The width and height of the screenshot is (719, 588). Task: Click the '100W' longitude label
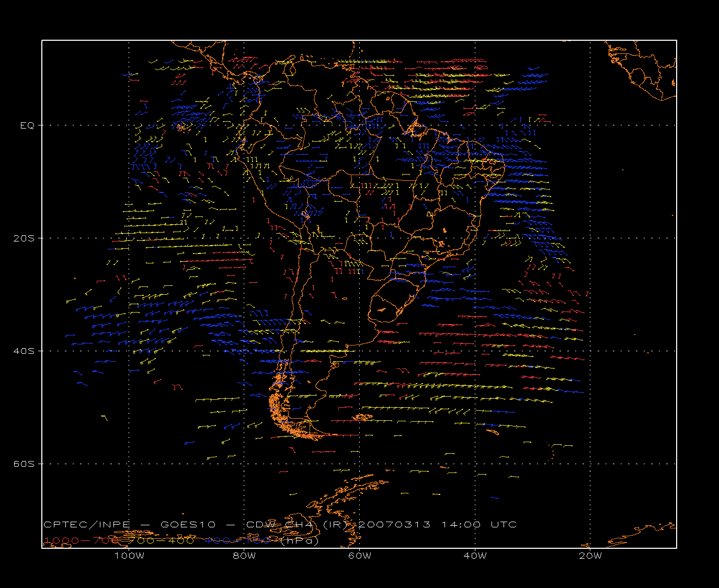coord(129,556)
